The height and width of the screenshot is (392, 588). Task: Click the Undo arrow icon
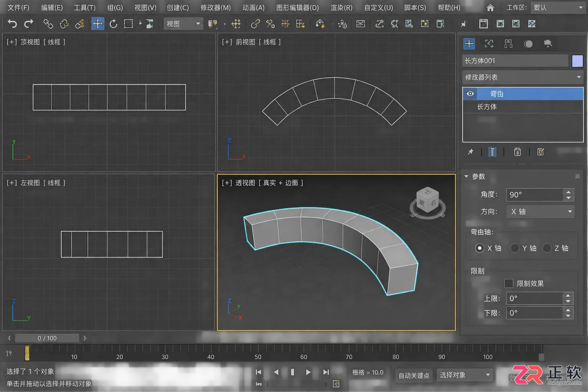click(x=12, y=24)
